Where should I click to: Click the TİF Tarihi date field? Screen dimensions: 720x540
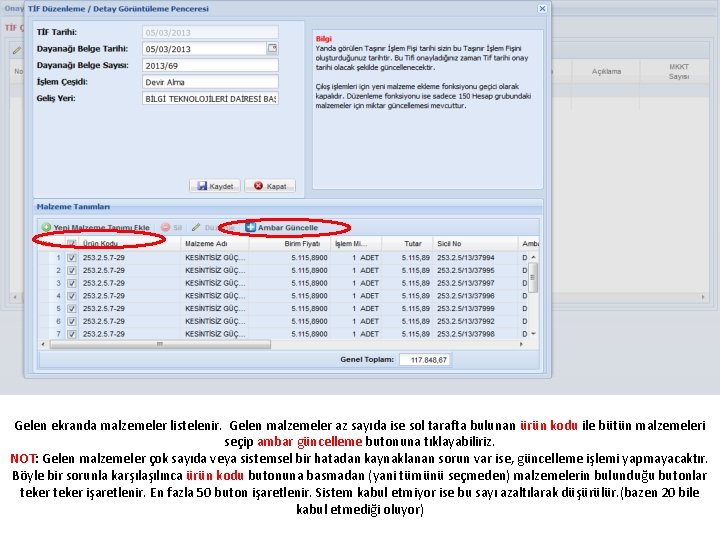tap(210, 32)
